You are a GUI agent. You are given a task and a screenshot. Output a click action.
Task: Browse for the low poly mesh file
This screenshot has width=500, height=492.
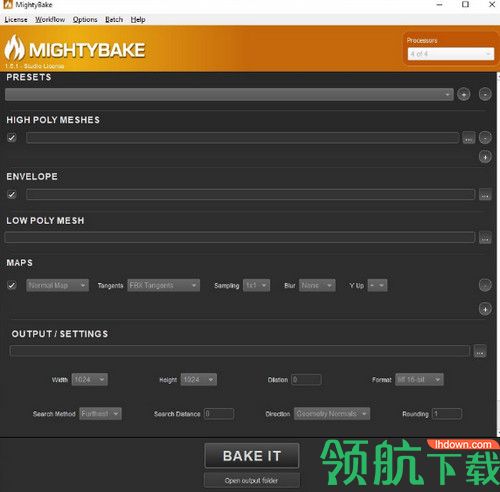(485, 238)
